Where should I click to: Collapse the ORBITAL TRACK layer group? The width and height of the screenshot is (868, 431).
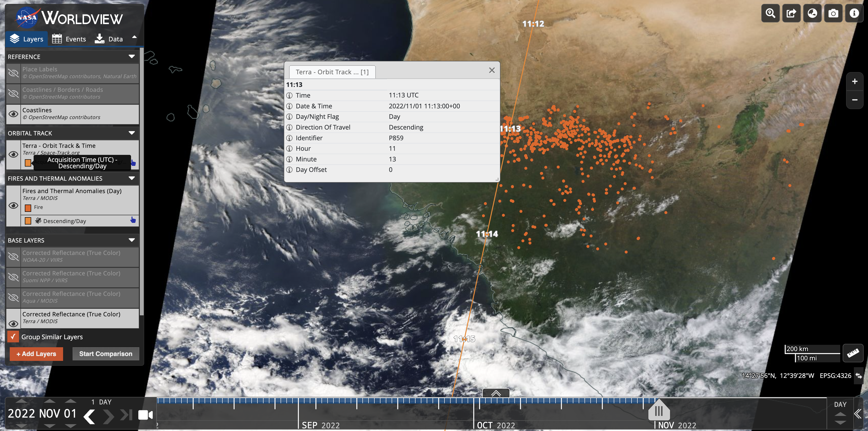pos(132,133)
